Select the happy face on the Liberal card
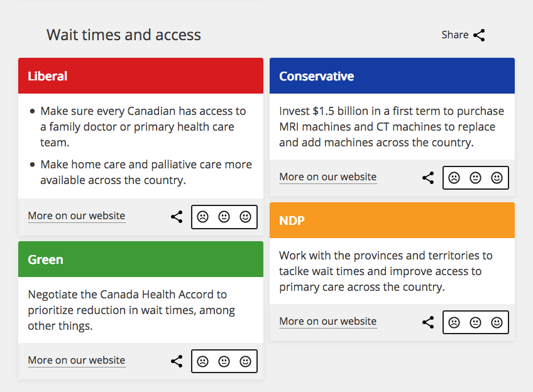Image resolution: width=533 pixels, height=392 pixels. click(246, 216)
